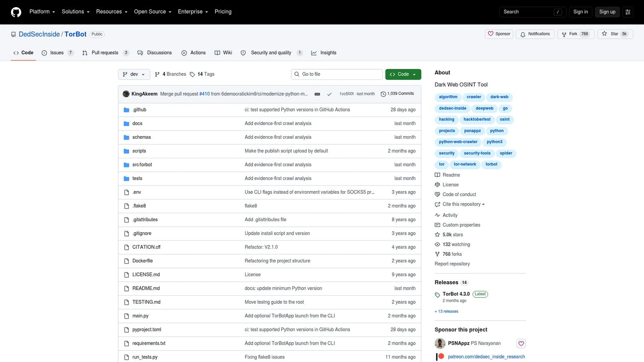Screen dimensions: 644x362
Task: Select the hacktoberfest topic tag
Action: point(477,120)
